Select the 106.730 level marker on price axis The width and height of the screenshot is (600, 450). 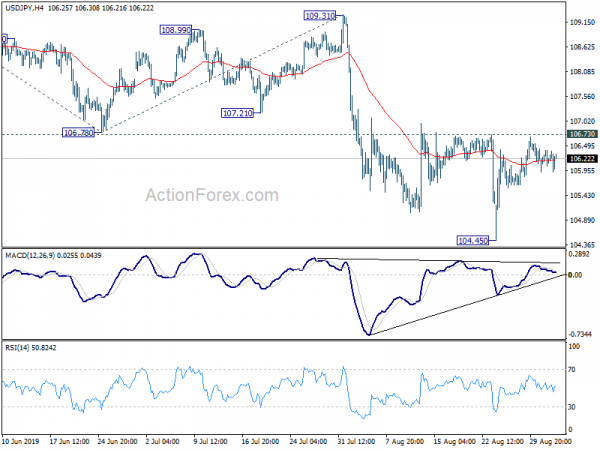coord(582,134)
